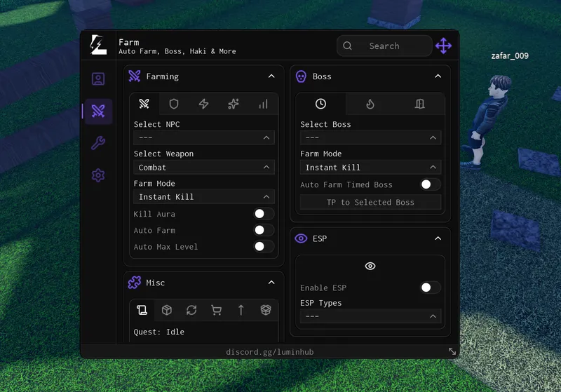Click the Farming section swords icon

tap(135, 76)
